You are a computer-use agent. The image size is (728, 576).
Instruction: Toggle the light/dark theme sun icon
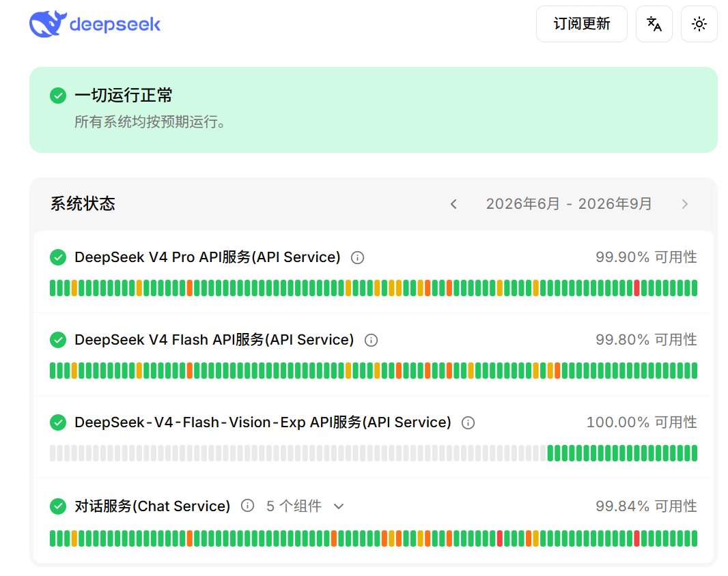(699, 24)
